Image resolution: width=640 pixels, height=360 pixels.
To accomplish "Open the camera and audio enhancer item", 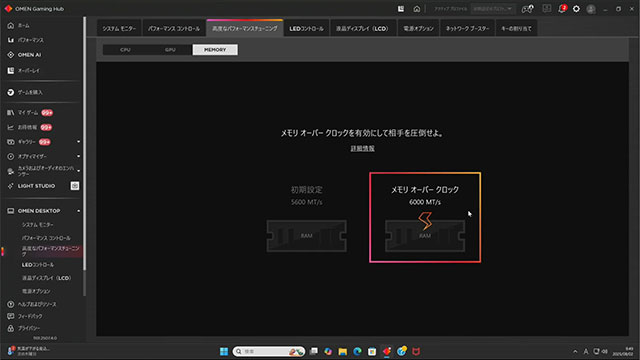I will [x=41, y=171].
